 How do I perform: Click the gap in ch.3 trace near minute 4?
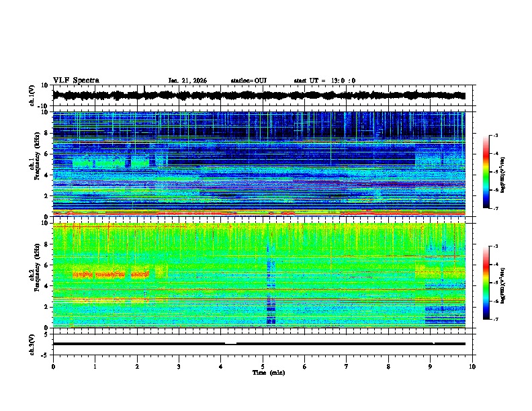tap(230, 344)
